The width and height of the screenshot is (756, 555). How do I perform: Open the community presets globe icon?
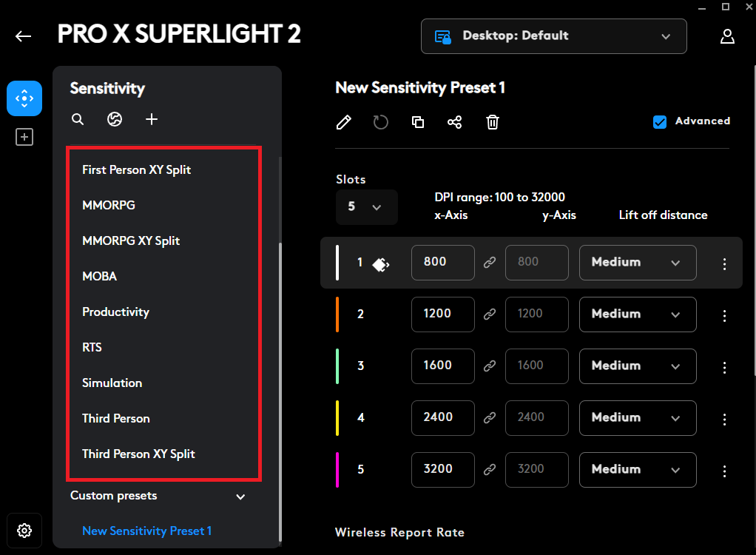click(x=114, y=119)
